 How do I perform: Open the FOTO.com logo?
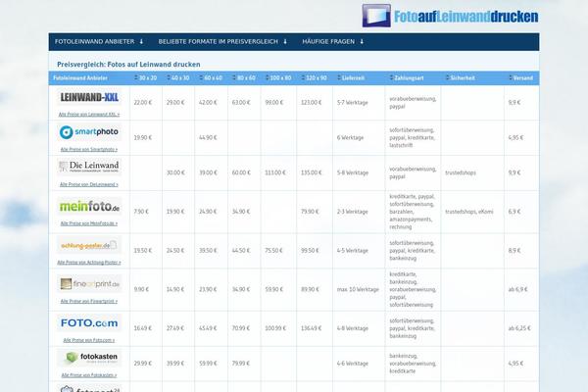pyautogui.click(x=89, y=322)
